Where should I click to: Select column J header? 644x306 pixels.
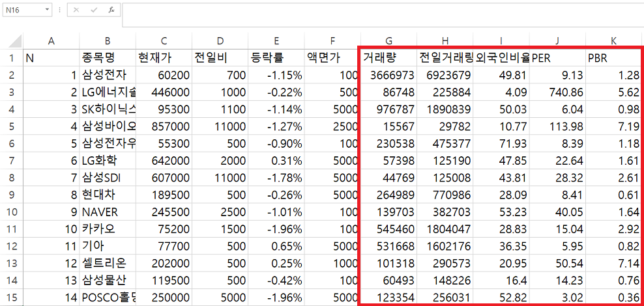558,40
